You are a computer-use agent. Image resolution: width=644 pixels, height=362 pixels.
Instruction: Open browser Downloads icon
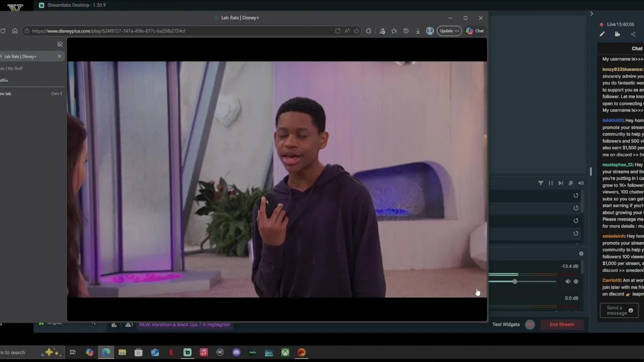click(418, 31)
